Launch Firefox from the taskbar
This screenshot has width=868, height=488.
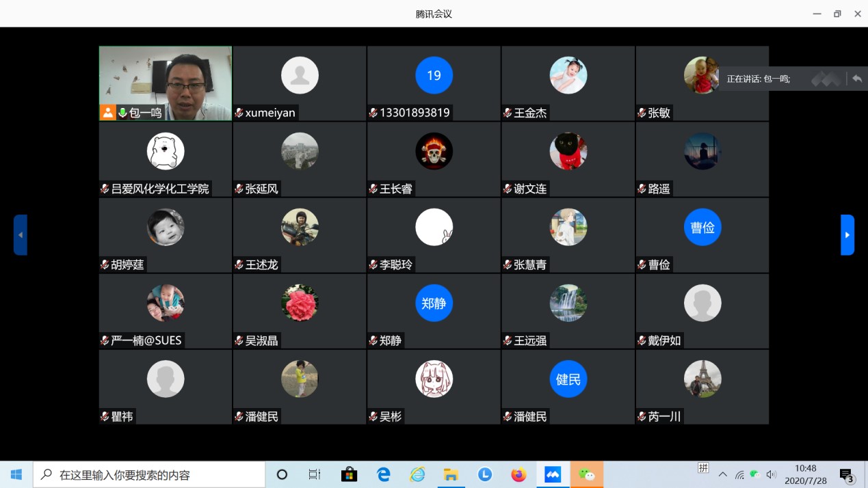518,474
